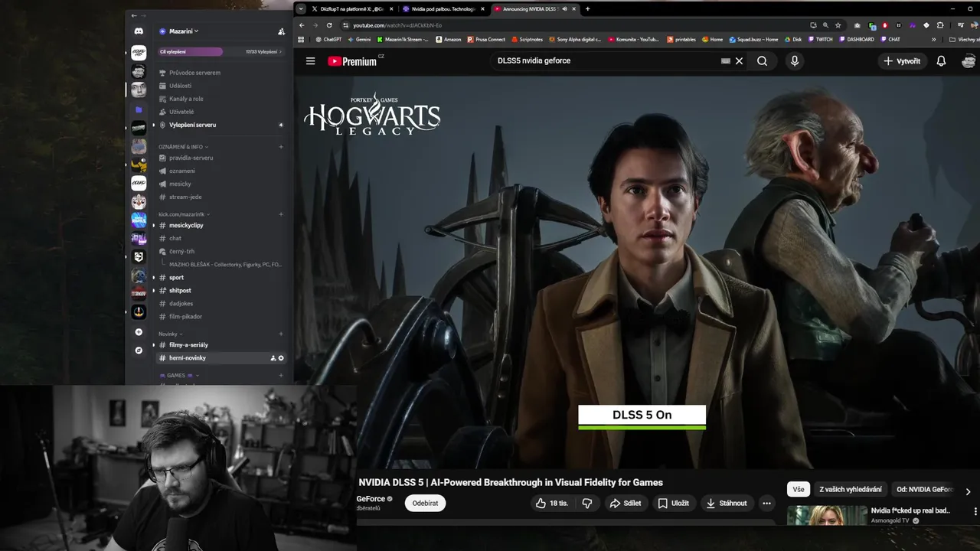Focus the YouTube search input field
Viewport: 980px width, 551px height.
[x=605, y=61]
